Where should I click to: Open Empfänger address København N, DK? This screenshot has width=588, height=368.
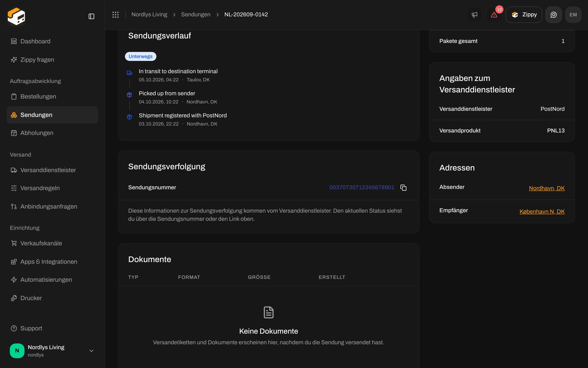point(542,212)
